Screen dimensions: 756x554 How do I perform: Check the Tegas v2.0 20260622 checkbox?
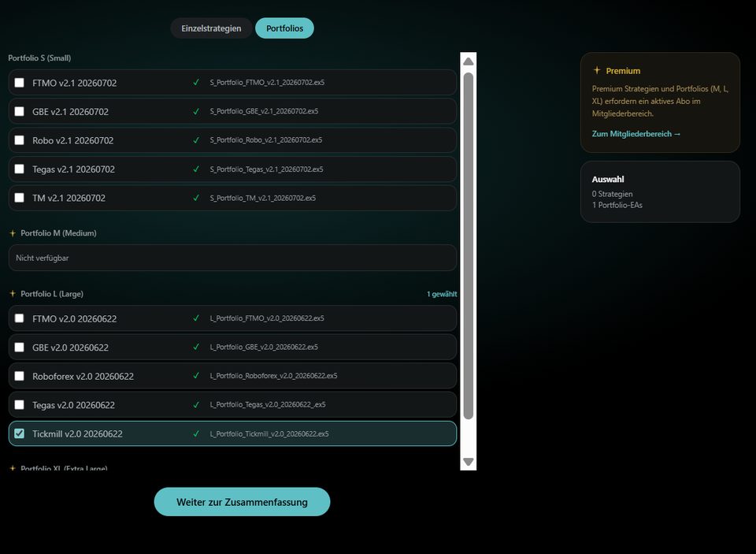point(19,404)
